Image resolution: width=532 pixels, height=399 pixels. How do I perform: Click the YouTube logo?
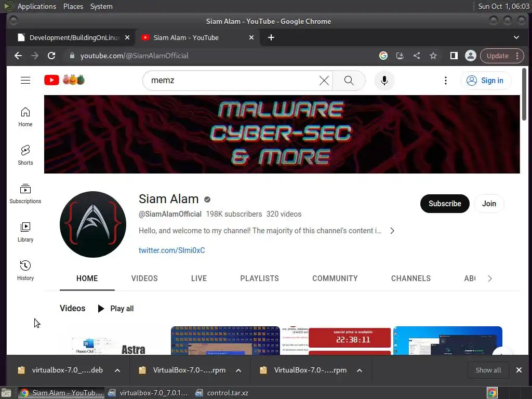click(64, 80)
